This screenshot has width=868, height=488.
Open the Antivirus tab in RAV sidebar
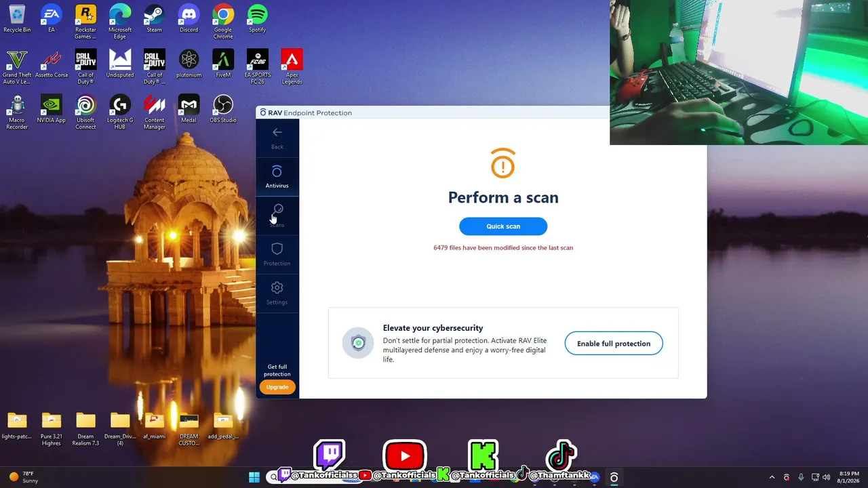[277, 177]
